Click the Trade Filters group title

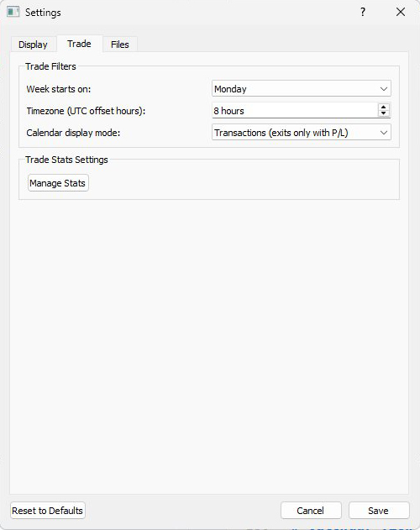(50, 66)
